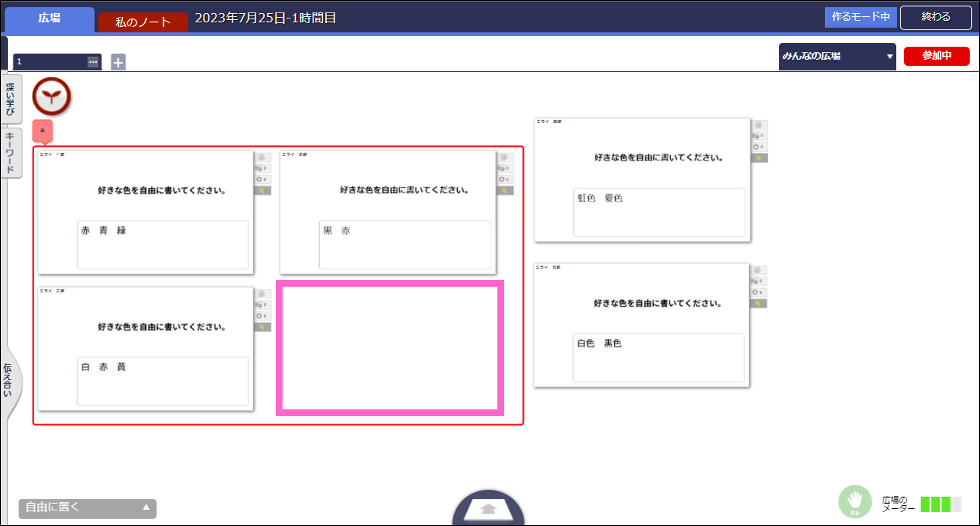The image size is (980, 526).
Task: Magnify the 黒 赤 card
Action: (504, 190)
